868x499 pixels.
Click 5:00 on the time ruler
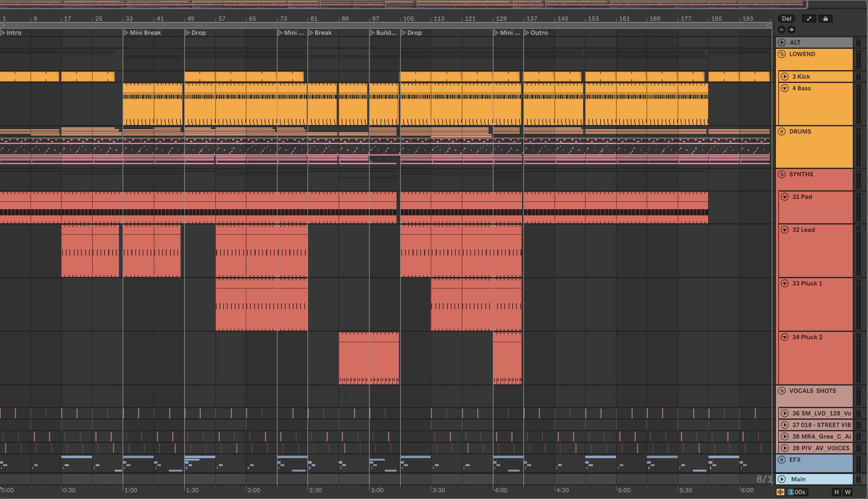[x=624, y=490]
